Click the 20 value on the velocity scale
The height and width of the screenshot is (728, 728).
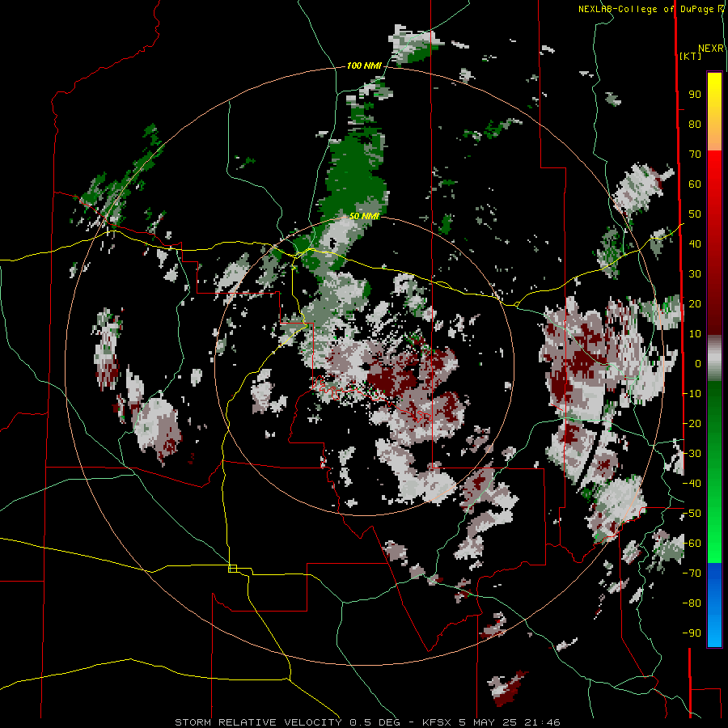coord(695,303)
